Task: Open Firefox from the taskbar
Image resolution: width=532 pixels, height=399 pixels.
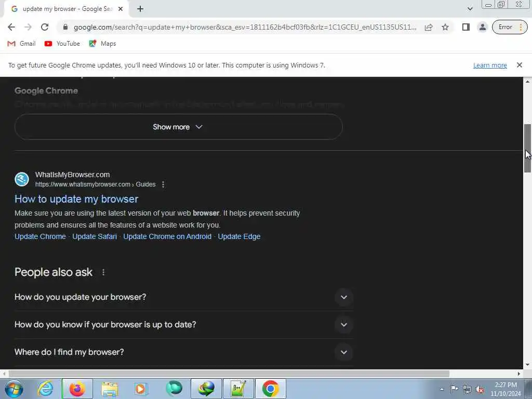Action: 77,389
